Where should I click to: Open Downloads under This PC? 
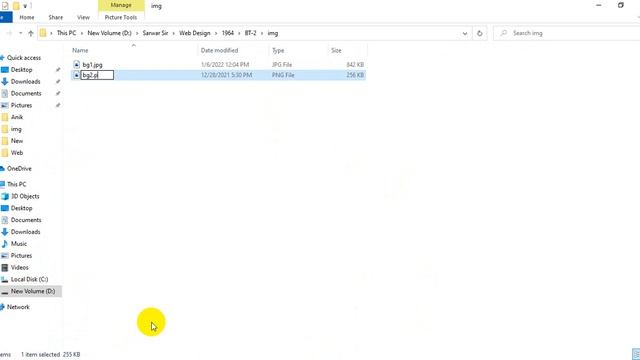pos(25,232)
